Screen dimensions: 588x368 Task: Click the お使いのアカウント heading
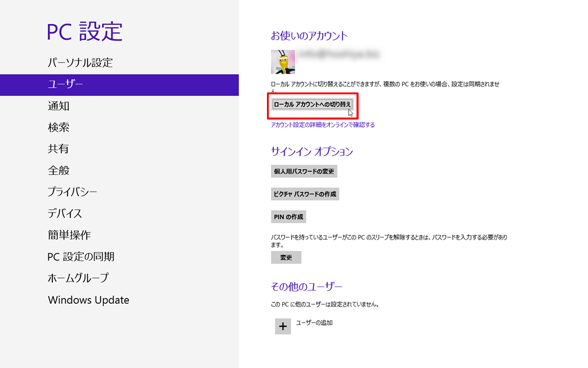pyautogui.click(x=309, y=36)
